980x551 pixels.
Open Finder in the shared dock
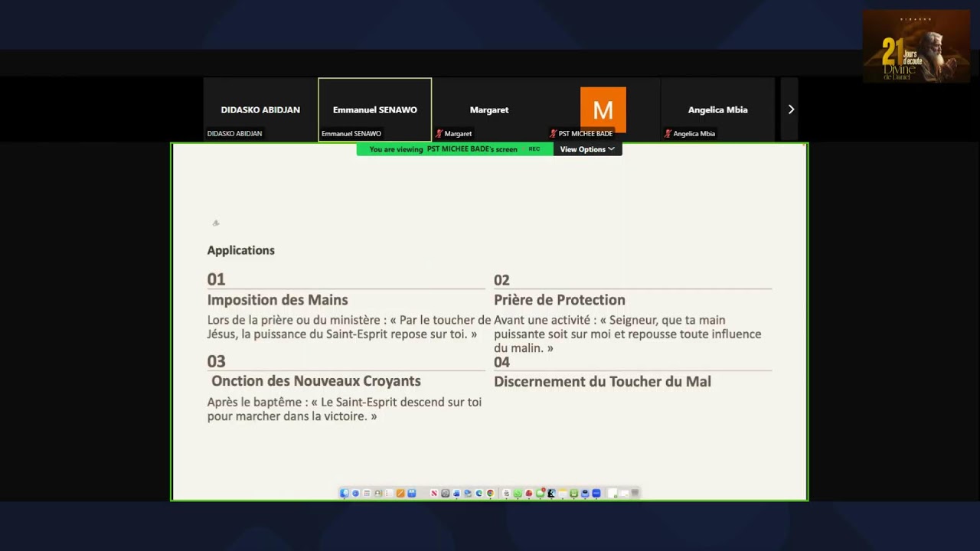point(344,494)
